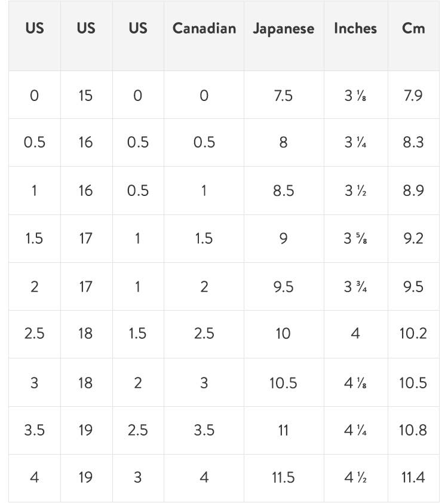448x503 pixels.
Task: Click the 9.2 cm value
Action: coord(413,238)
